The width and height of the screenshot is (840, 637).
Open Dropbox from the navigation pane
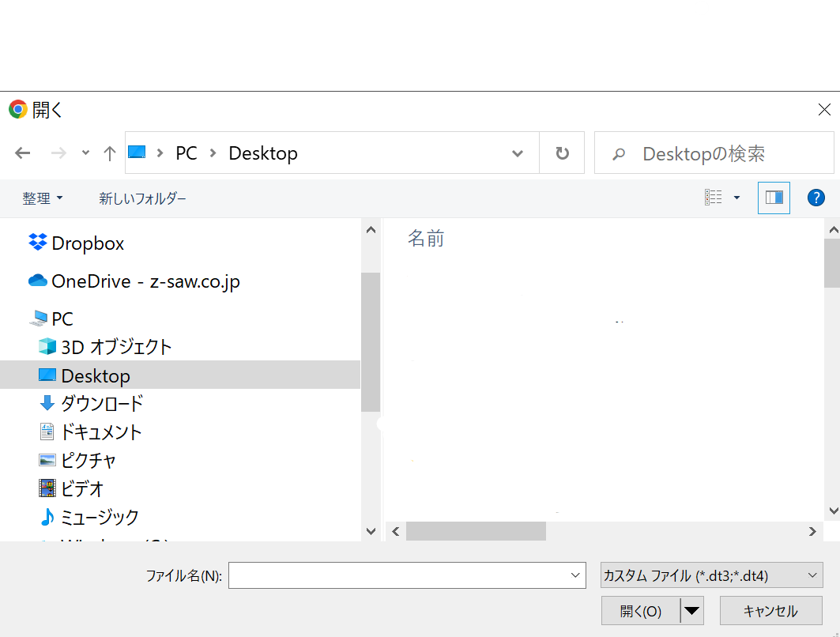click(87, 243)
